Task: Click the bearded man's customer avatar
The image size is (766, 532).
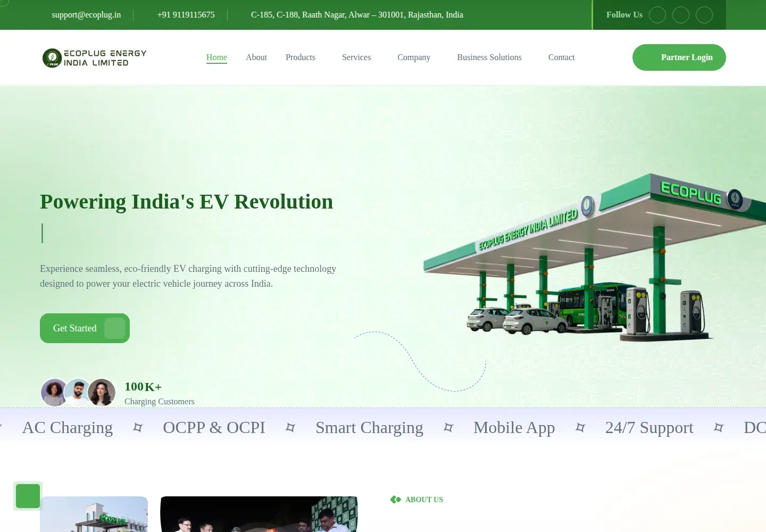Action: (x=78, y=393)
